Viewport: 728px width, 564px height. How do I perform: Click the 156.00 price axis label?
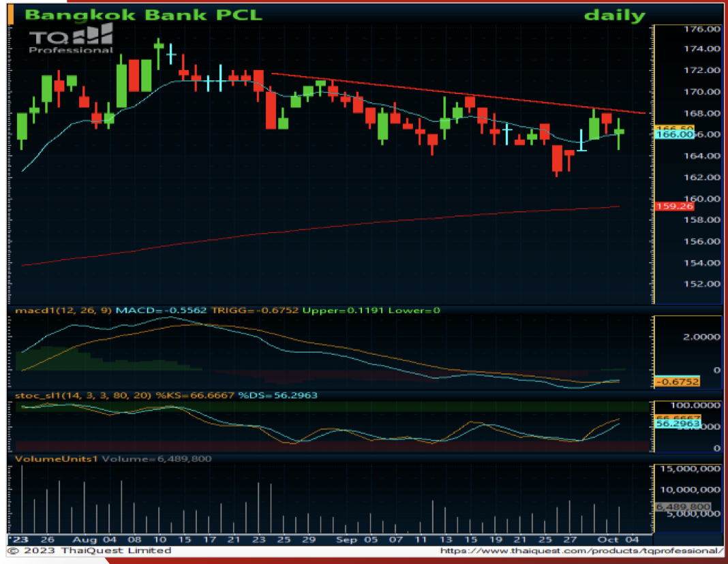(x=701, y=241)
